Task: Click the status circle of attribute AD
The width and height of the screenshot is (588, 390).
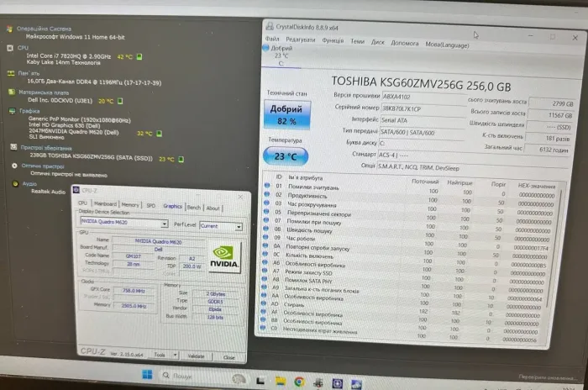Action: [263, 303]
